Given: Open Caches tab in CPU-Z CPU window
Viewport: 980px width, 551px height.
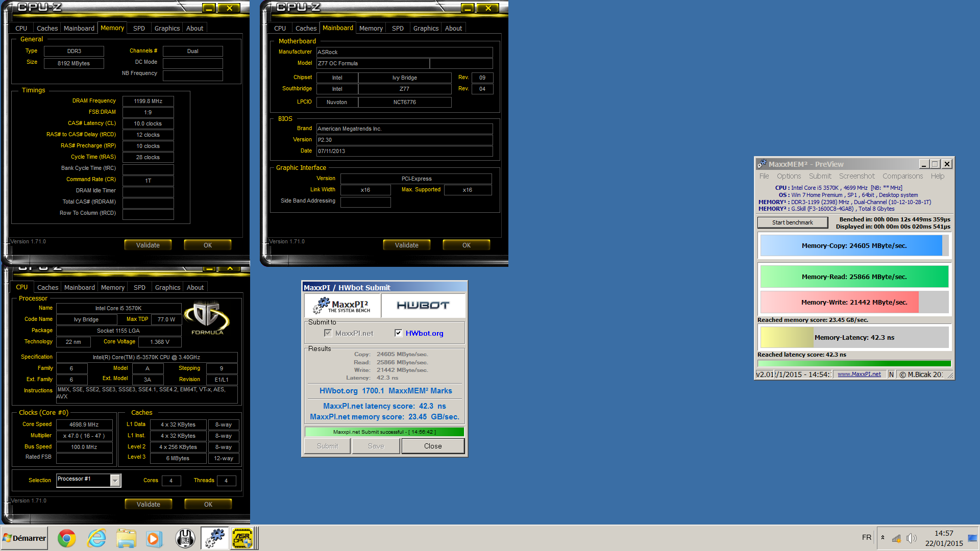Looking at the screenshot, I should 47,287.
